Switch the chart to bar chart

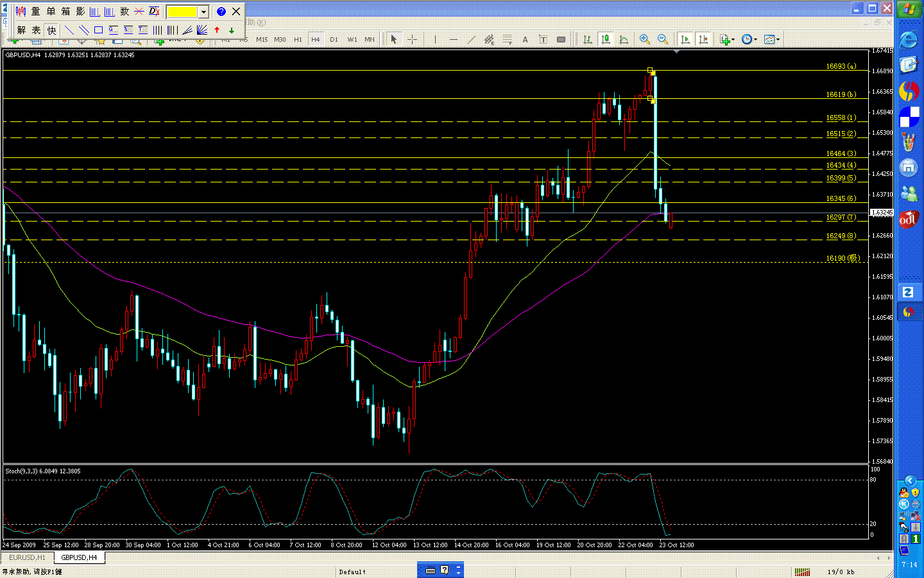587,40
